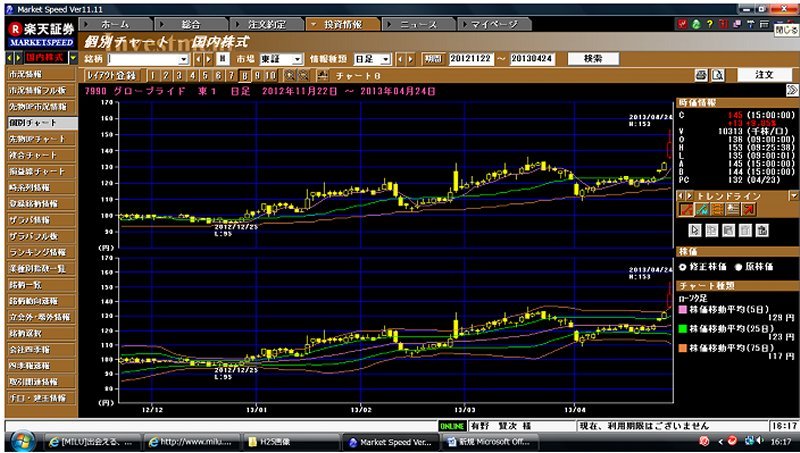Select 総合チャート in left sidebar

pyautogui.click(x=37, y=155)
